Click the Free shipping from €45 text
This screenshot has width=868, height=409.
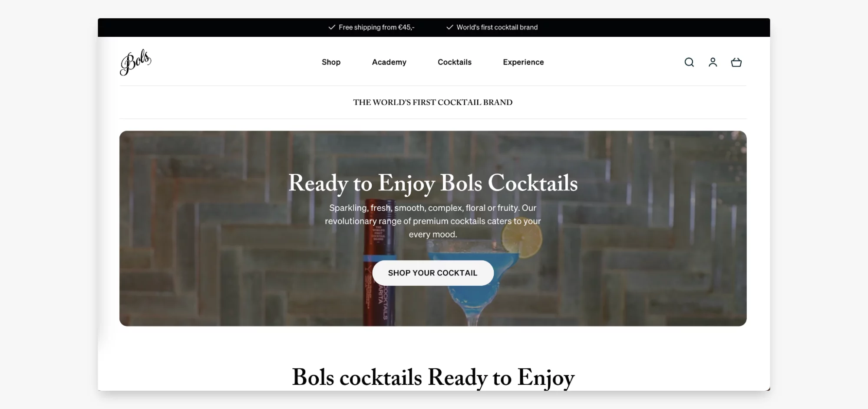pos(376,27)
